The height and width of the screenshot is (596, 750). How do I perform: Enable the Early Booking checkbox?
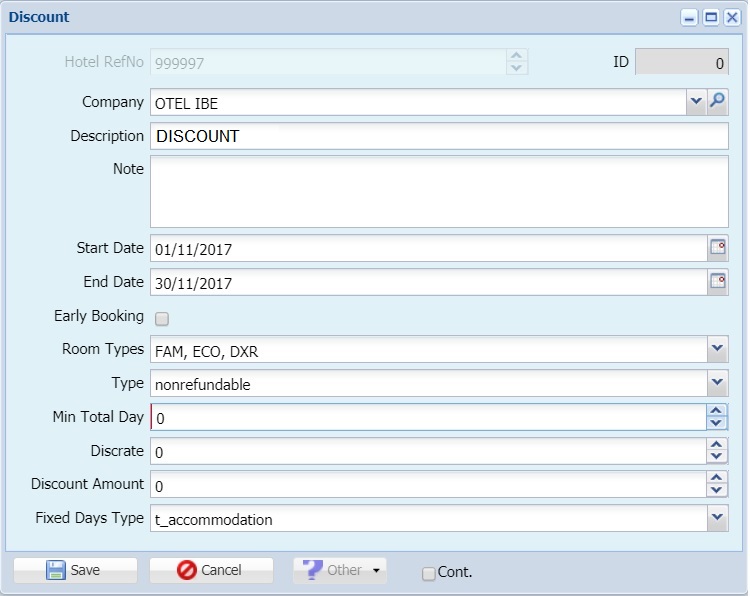(x=162, y=319)
